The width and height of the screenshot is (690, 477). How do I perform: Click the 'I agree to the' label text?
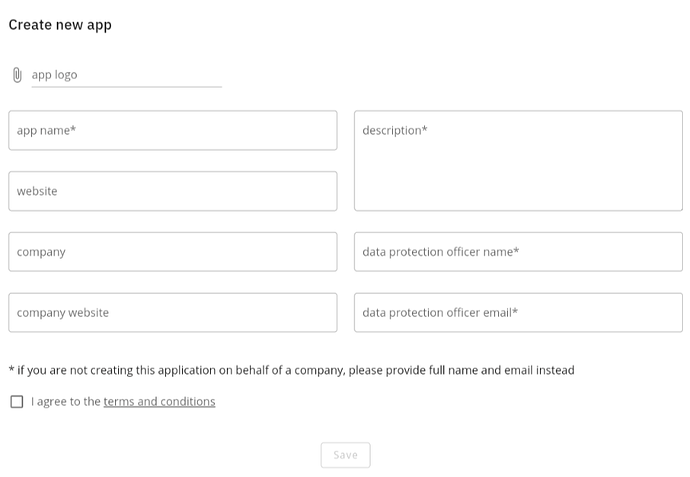pyautogui.click(x=66, y=402)
